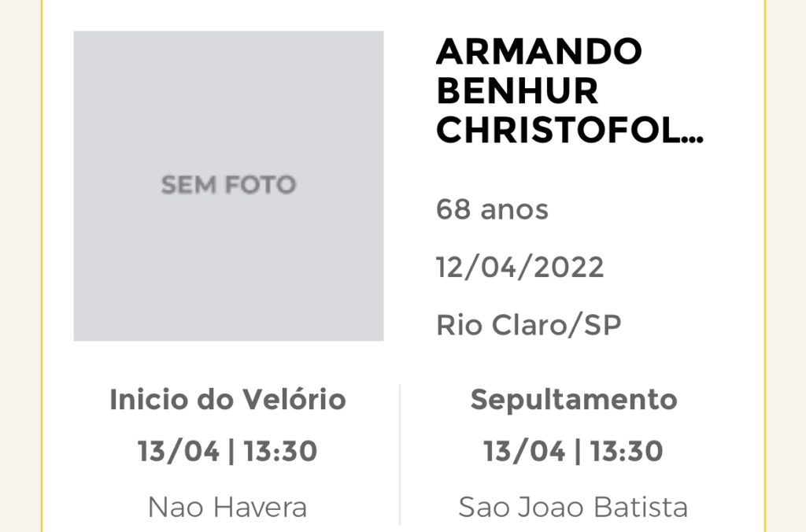The width and height of the screenshot is (806, 532).
Task: Click the truncated CHRISTOFOL... surname
Action: (x=570, y=131)
